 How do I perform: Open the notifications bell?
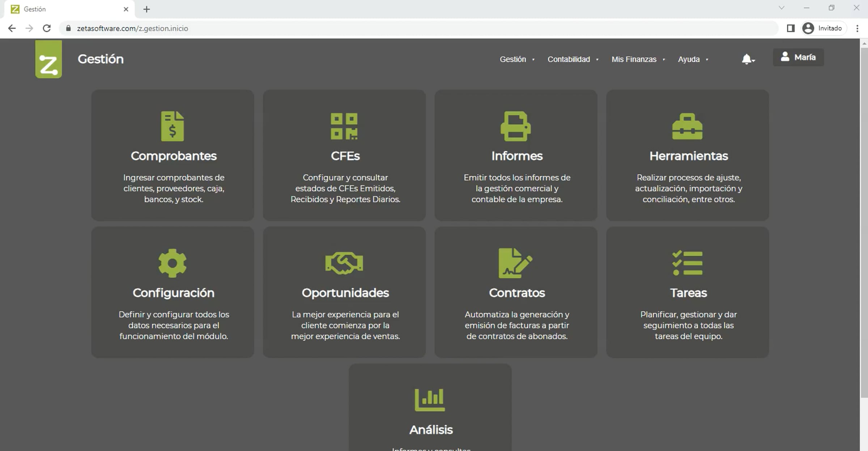(748, 59)
